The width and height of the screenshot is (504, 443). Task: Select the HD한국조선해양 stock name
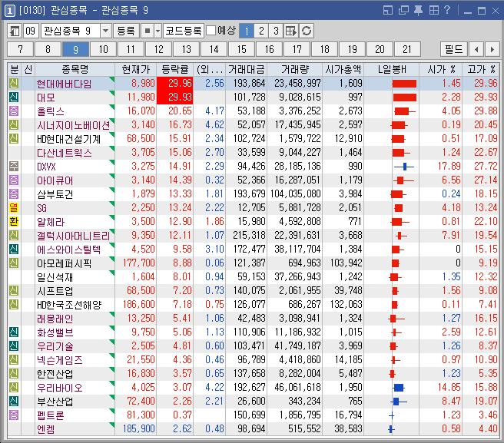click(69, 305)
